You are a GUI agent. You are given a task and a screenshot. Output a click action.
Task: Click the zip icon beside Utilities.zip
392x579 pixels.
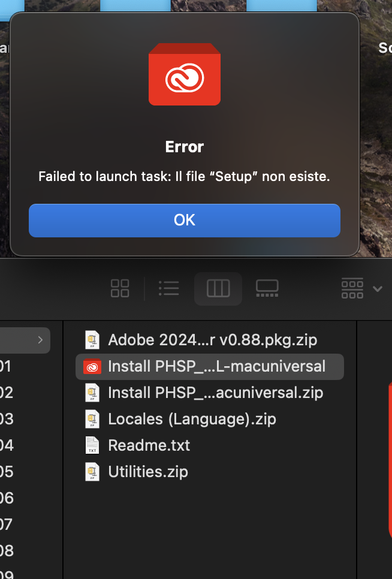point(92,472)
